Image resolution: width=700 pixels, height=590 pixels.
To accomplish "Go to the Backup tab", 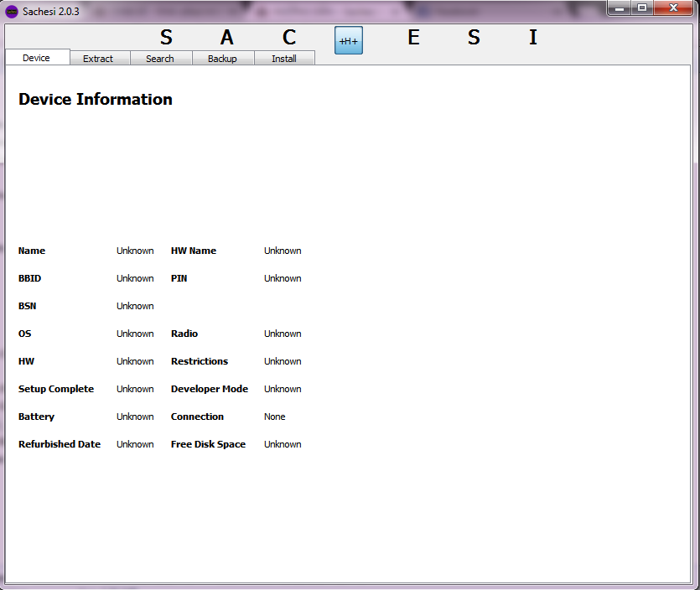I will pyautogui.click(x=222, y=59).
